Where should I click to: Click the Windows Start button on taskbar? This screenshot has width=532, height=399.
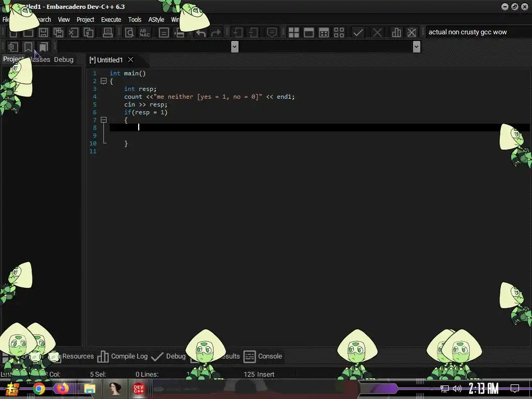12,389
